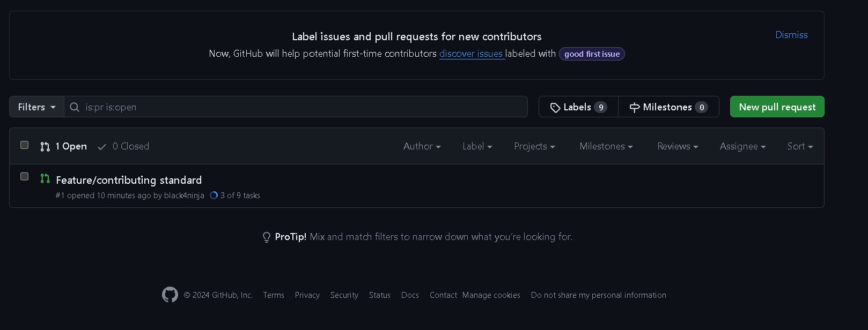Click the search magnifier icon in filter bar
Viewport: 868px width, 330px height.
click(x=75, y=107)
